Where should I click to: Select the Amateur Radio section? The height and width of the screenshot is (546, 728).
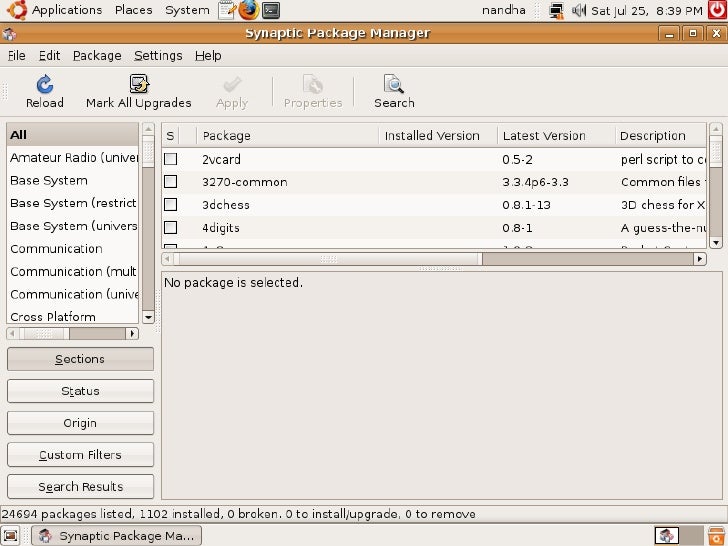pyautogui.click(x=72, y=157)
